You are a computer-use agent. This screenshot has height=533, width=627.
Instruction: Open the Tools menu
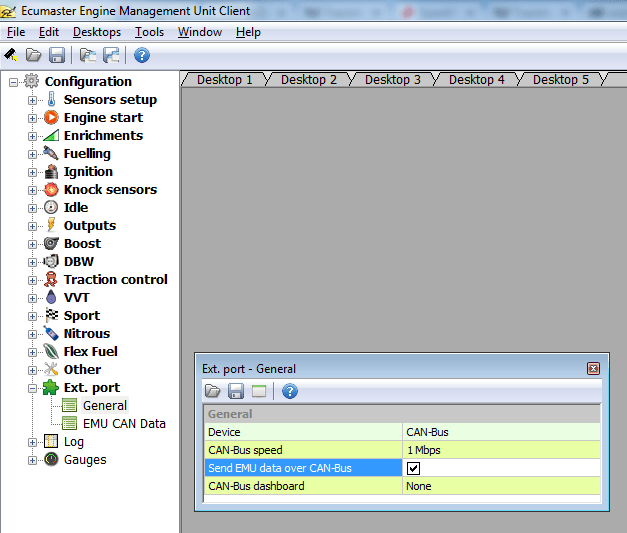point(149,32)
